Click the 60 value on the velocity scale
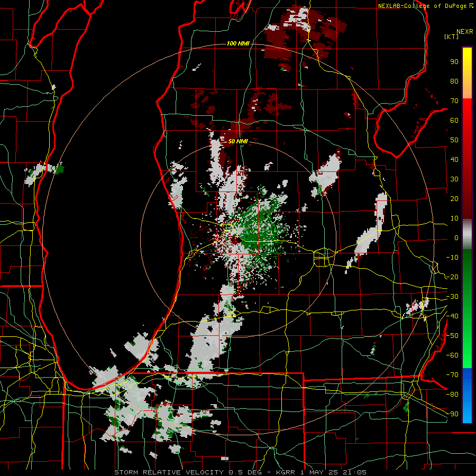This screenshot has width=476, height=476. tap(454, 121)
